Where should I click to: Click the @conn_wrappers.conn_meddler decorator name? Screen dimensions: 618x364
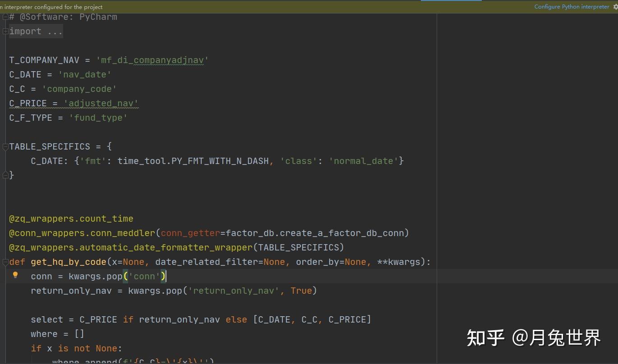pyautogui.click(x=82, y=233)
